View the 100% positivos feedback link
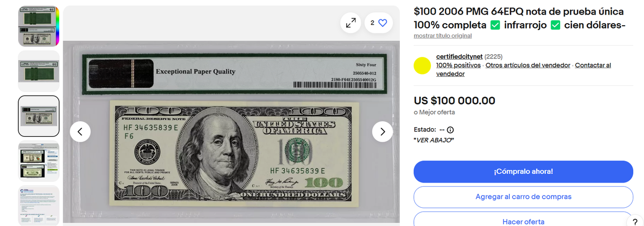 click(458, 65)
